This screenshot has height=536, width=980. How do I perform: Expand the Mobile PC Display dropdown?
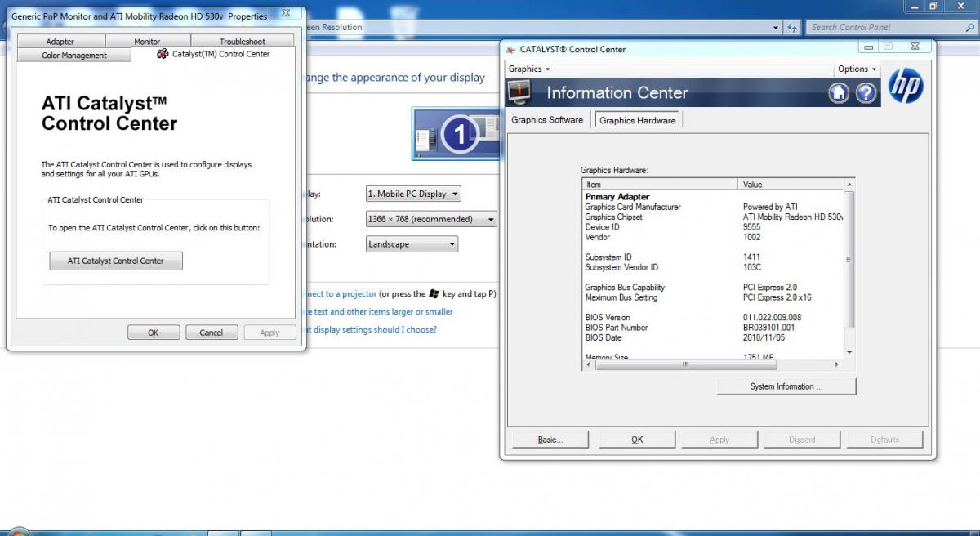coord(413,194)
